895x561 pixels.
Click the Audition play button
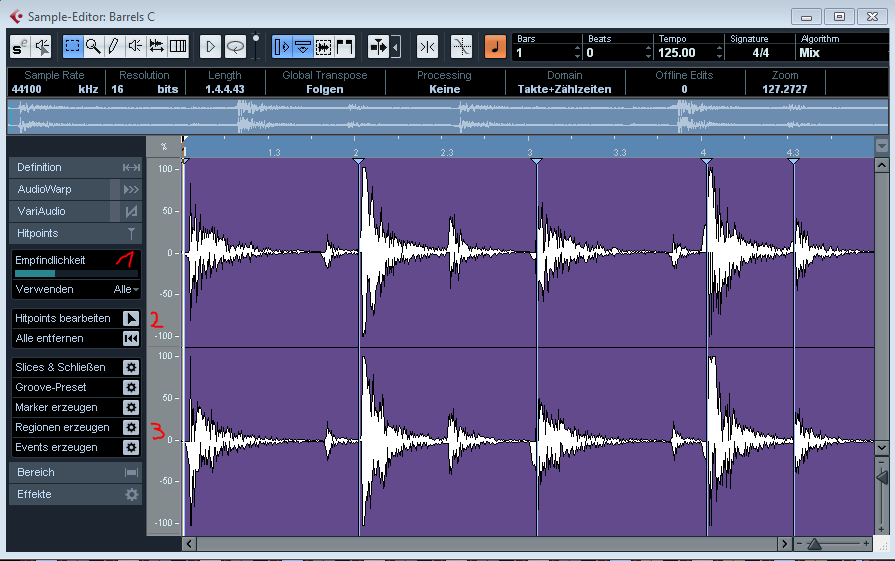(x=210, y=47)
